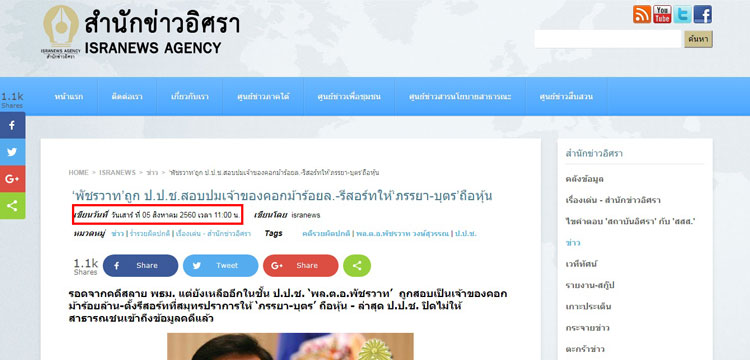This screenshot has width=750, height=360.
Task: Open ศูนย์ข่าวภาคใต้ menu item
Action: click(x=263, y=97)
